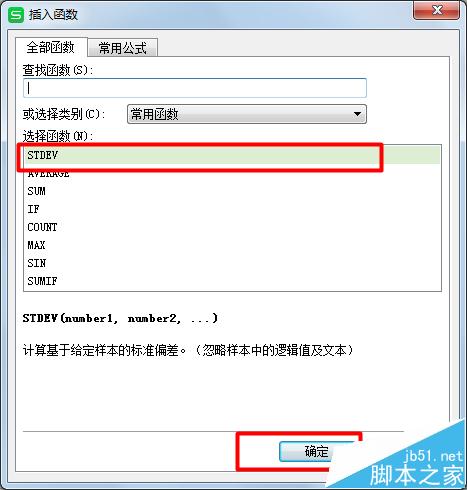Image resolution: width=467 pixels, height=490 pixels.
Task: Open the 常用公式 tab
Action: (x=123, y=48)
